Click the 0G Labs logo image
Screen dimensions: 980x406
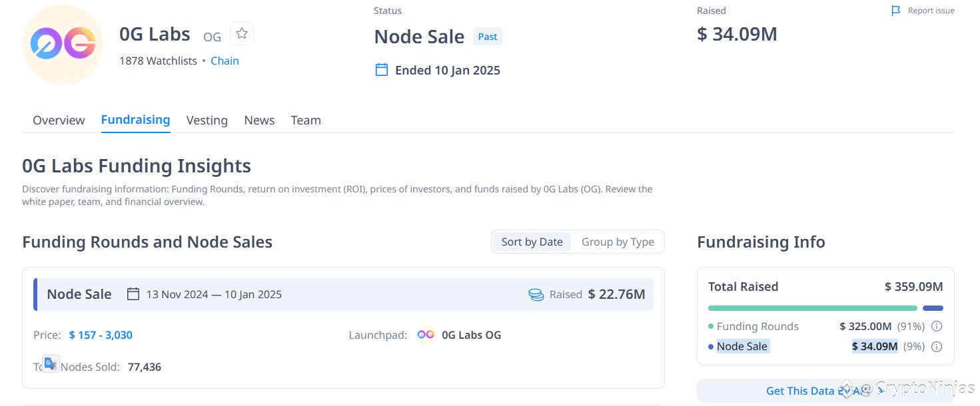63,45
